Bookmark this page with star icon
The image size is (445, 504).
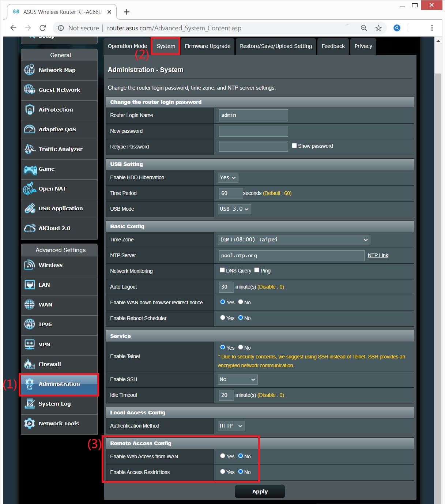click(x=378, y=28)
